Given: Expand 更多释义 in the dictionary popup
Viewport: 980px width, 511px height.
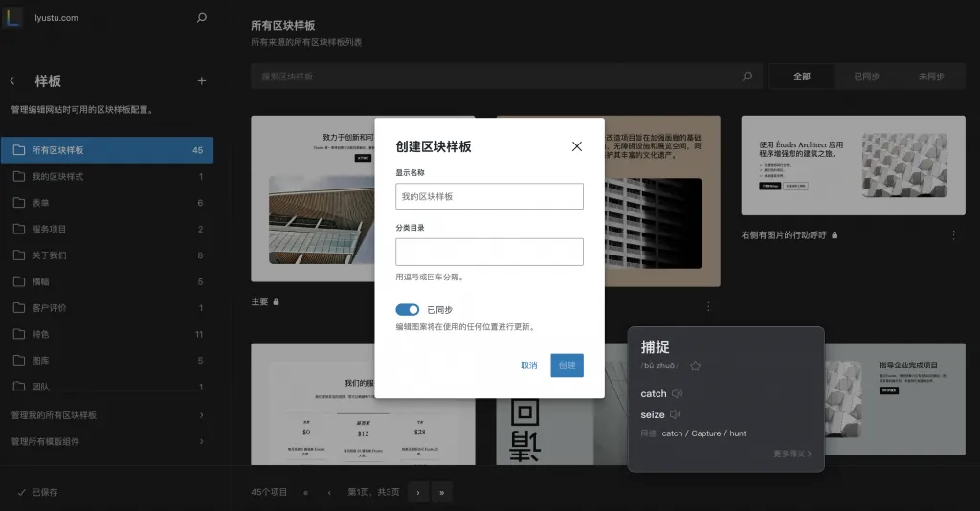Looking at the screenshot, I should click(791, 454).
